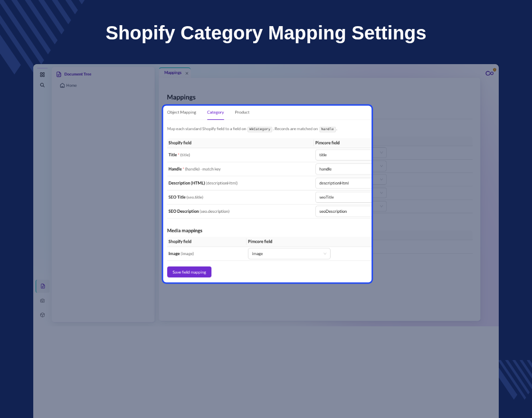The image size is (532, 418).
Task: Open the Image media mapping dropdown
Action: [289, 254]
